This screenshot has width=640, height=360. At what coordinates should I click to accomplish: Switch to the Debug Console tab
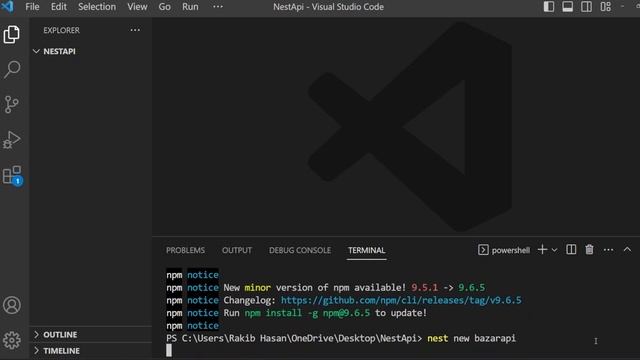pyautogui.click(x=300, y=250)
